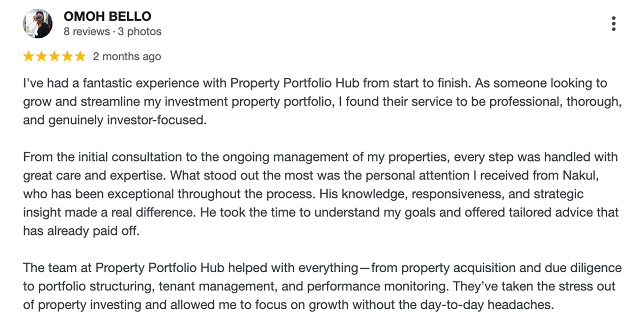The width and height of the screenshot is (644, 320).
Task: Select the third rating star
Action: (55, 57)
